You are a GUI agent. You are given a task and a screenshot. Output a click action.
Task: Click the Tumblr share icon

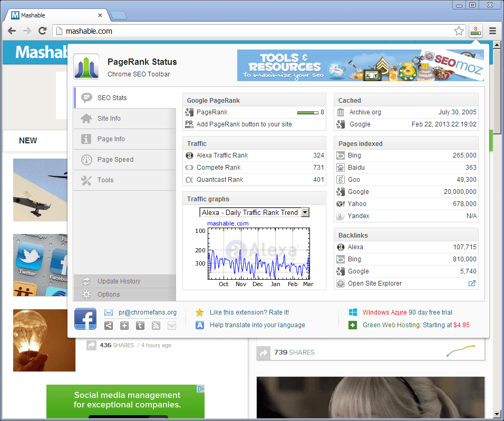point(140,326)
